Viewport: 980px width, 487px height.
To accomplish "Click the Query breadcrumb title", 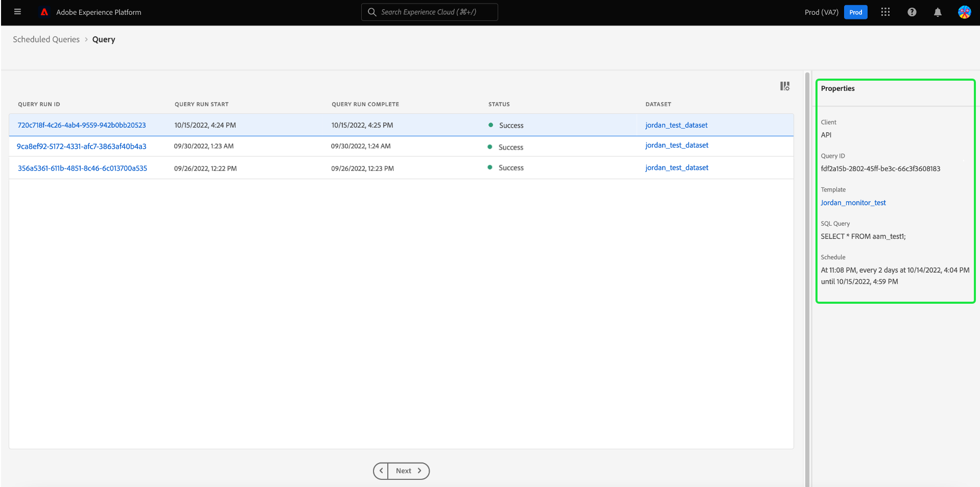I will (104, 39).
